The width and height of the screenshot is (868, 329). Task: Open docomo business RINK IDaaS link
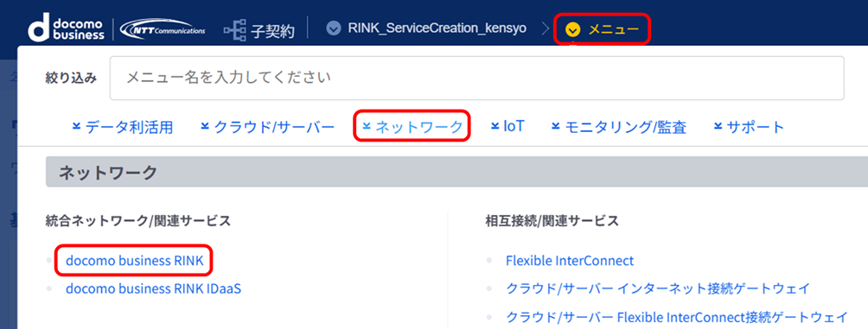(153, 288)
